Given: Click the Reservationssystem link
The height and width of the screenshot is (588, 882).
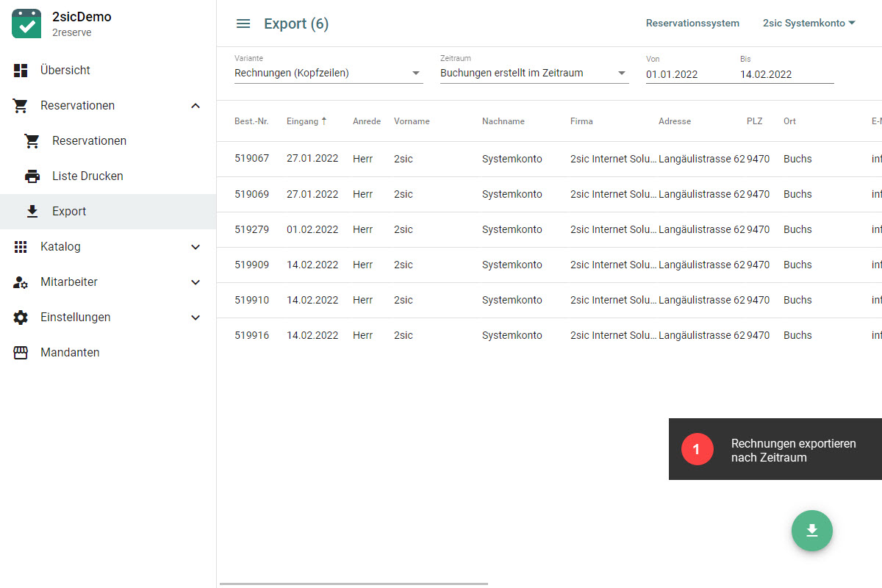Looking at the screenshot, I should point(692,24).
